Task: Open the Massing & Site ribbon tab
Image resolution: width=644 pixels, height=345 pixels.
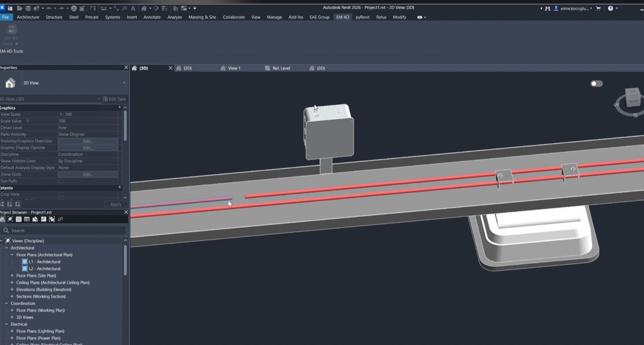Action: [202, 17]
